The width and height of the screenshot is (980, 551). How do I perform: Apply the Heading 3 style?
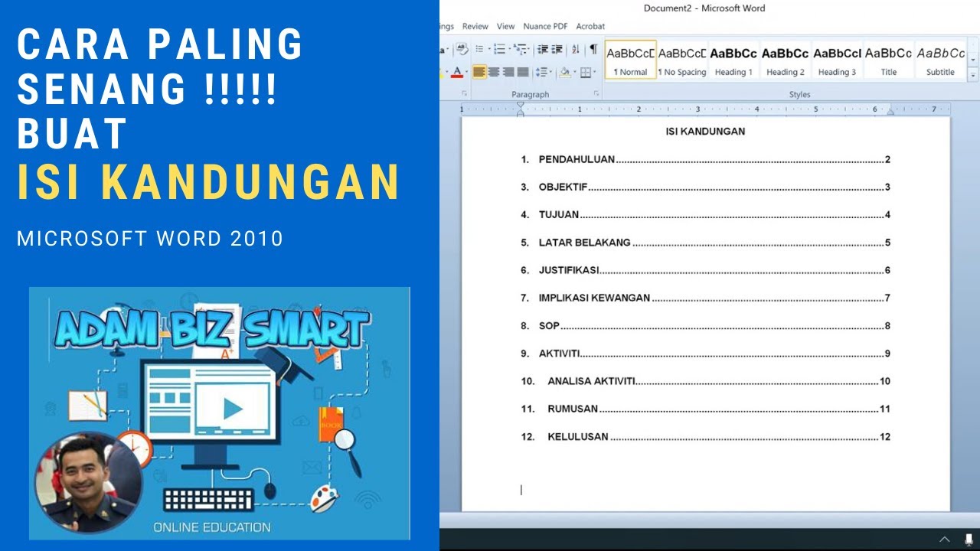pos(837,60)
